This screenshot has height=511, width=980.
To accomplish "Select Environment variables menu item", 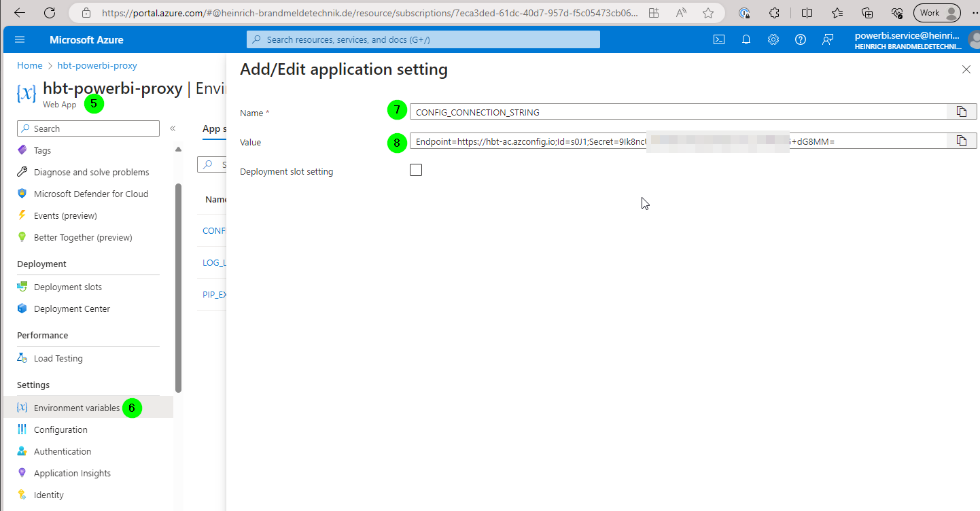I will tap(88, 408).
